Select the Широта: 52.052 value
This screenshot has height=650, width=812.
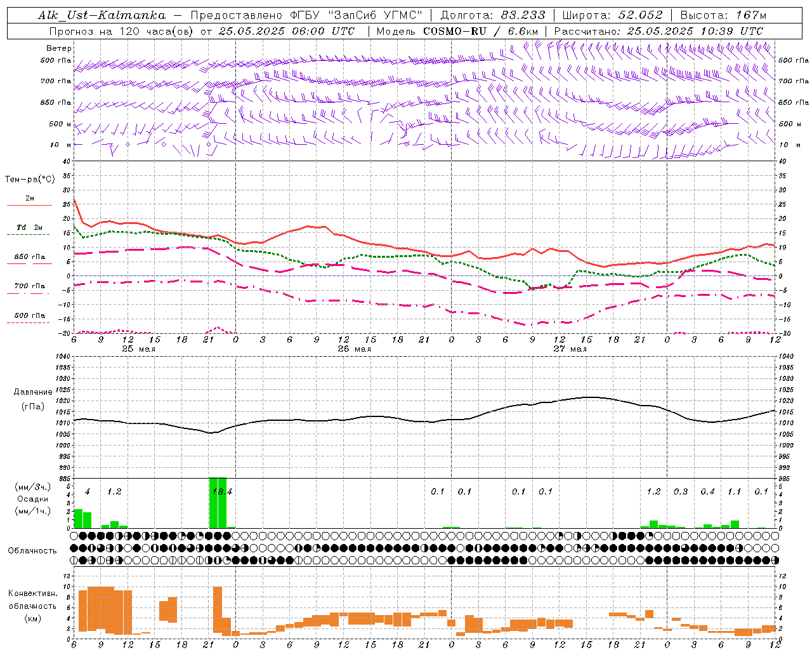point(613,15)
